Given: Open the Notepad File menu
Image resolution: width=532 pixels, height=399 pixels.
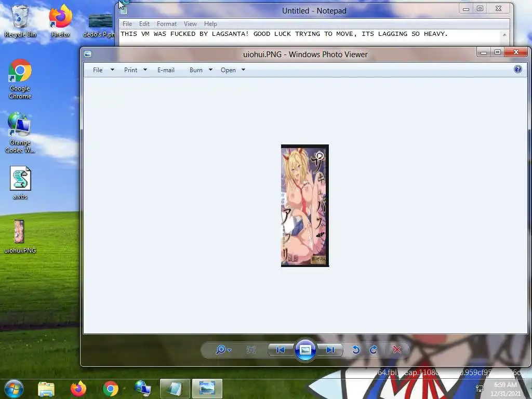Looking at the screenshot, I should coord(127,24).
